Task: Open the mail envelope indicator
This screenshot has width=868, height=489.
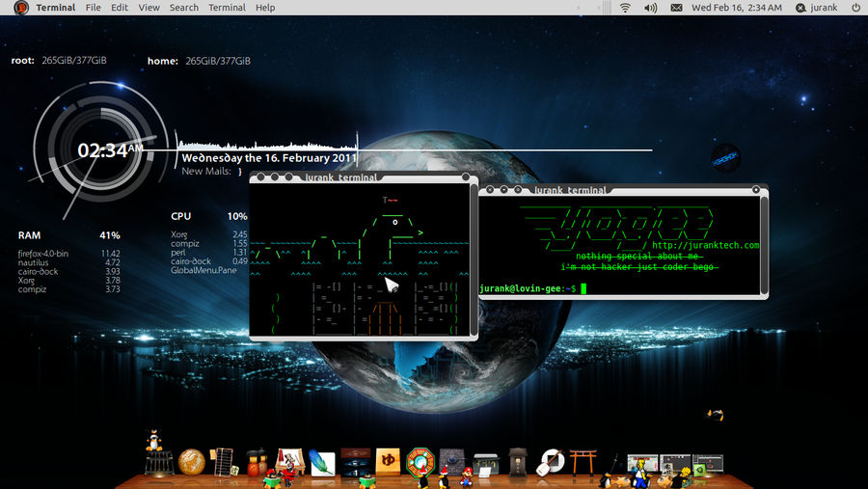Action: click(676, 8)
